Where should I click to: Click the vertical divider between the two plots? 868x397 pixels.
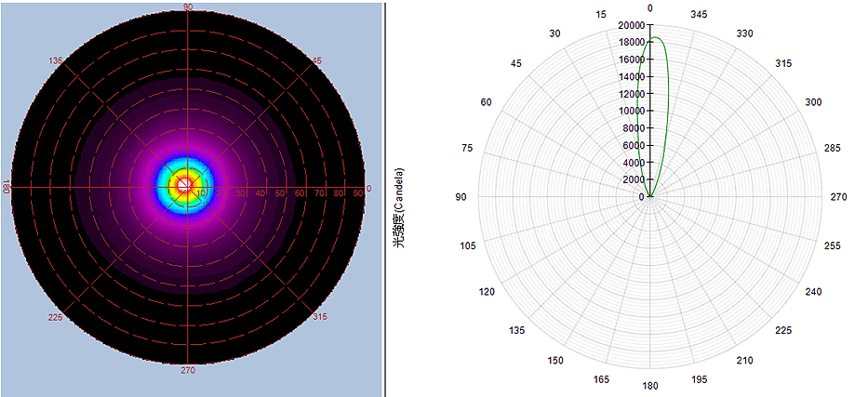click(x=385, y=198)
